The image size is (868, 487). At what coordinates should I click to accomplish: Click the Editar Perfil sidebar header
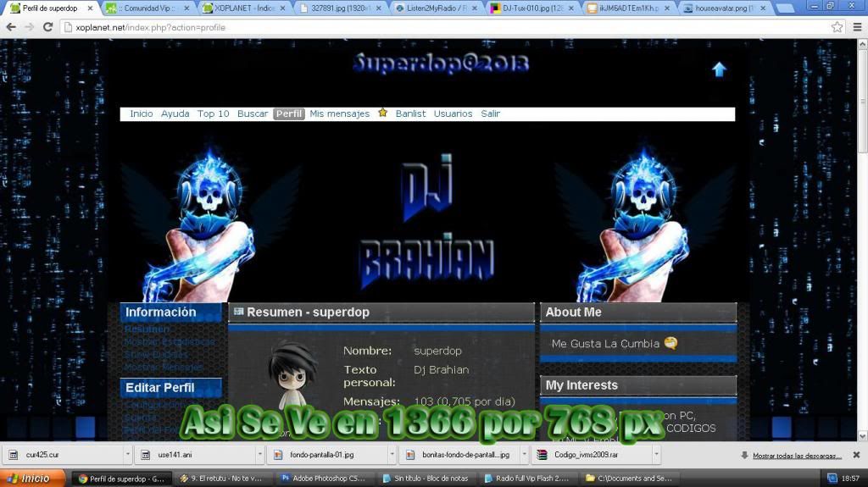pos(170,387)
